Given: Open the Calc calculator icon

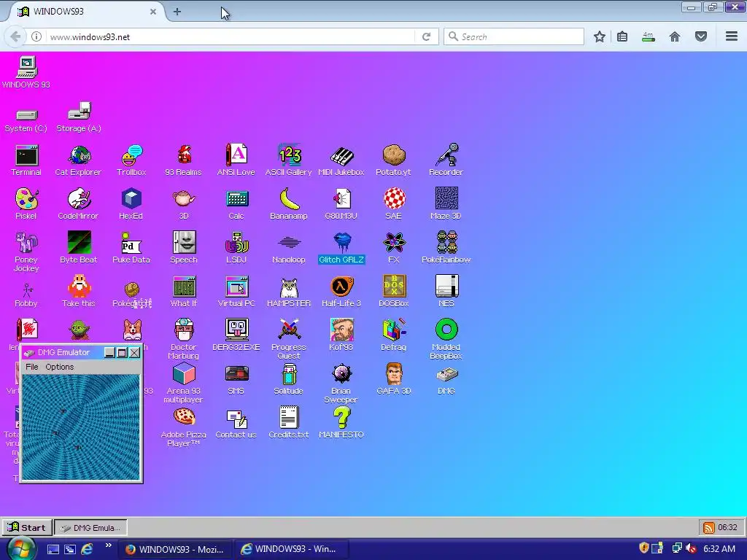Looking at the screenshot, I should (x=236, y=204).
